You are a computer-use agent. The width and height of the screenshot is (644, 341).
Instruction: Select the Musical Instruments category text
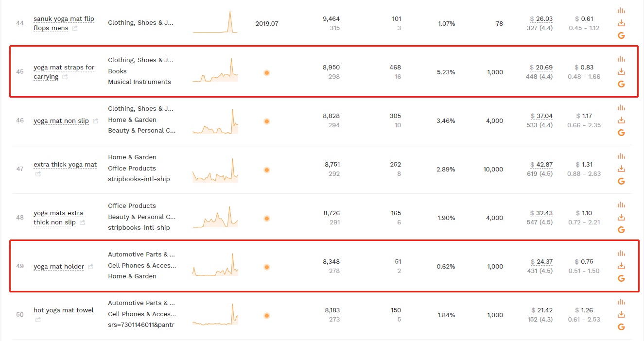pyautogui.click(x=139, y=82)
